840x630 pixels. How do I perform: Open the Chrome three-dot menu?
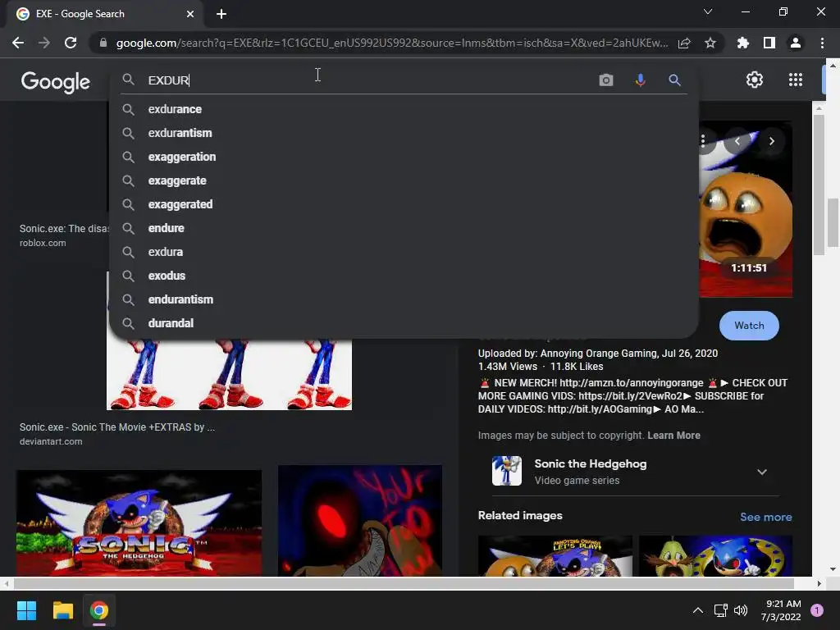[822, 43]
